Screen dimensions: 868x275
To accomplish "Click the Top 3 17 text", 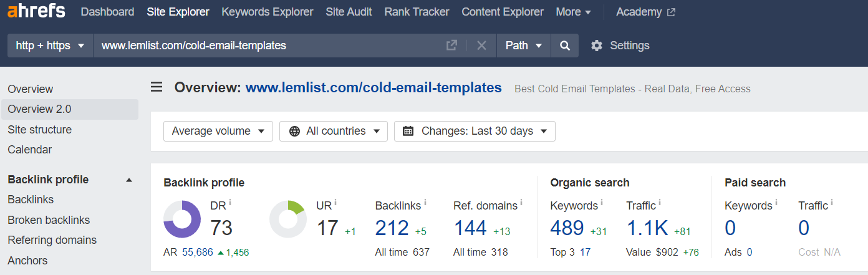I will click(x=571, y=252).
